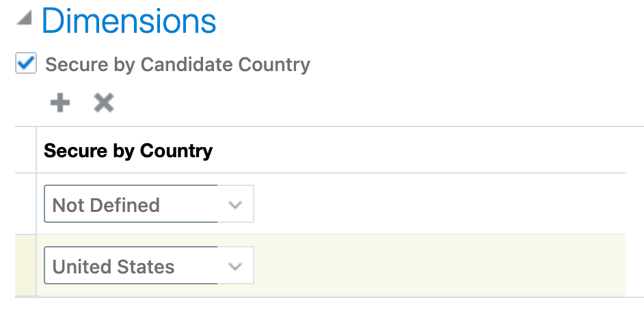The height and width of the screenshot is (309, 644).
Task: Click inside the Not Defined combo box field
Action: click(130, 204)
